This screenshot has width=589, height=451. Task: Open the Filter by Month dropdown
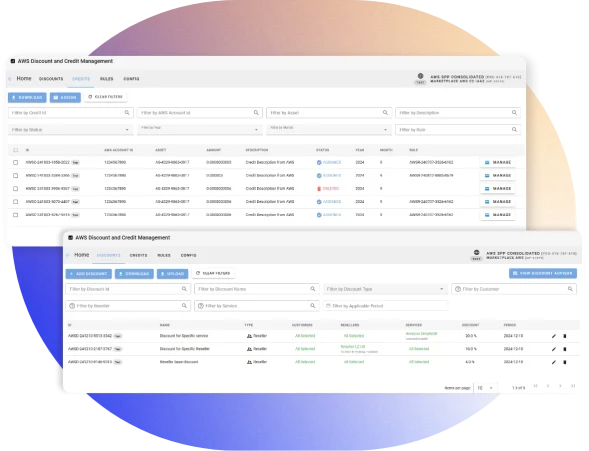click(329, 130)
